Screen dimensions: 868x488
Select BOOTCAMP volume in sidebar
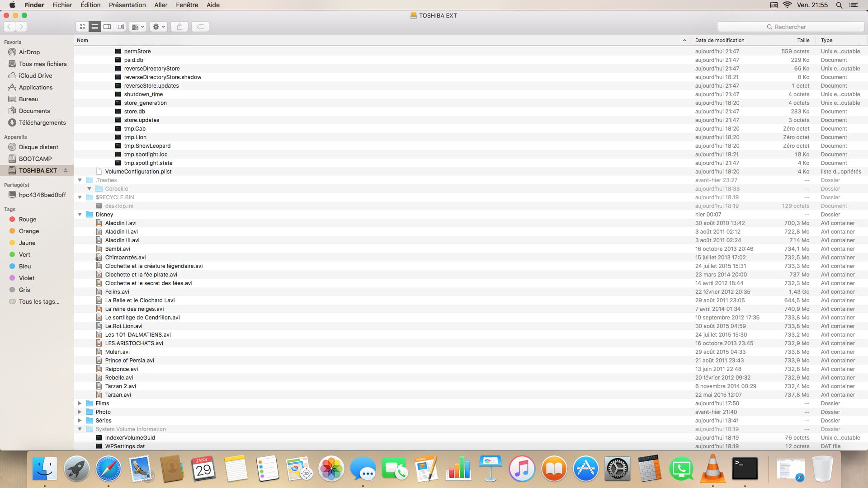pos(35,159)
